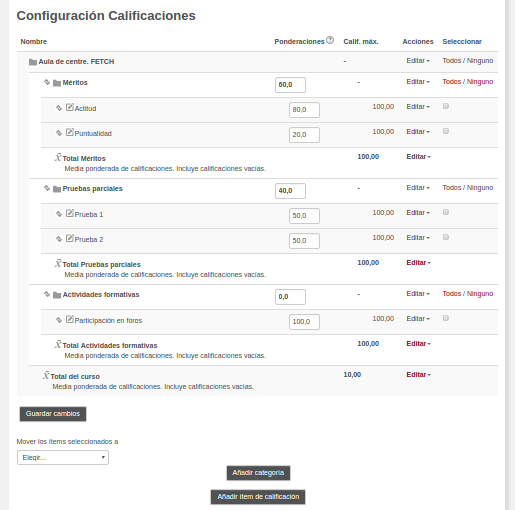Click the help icon beside Ponderaciones
This screenshot has height=510, width=515.
330,40
